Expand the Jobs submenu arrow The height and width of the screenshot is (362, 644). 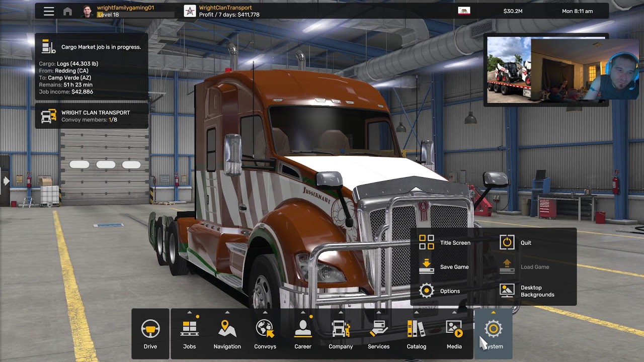point(189,312)
